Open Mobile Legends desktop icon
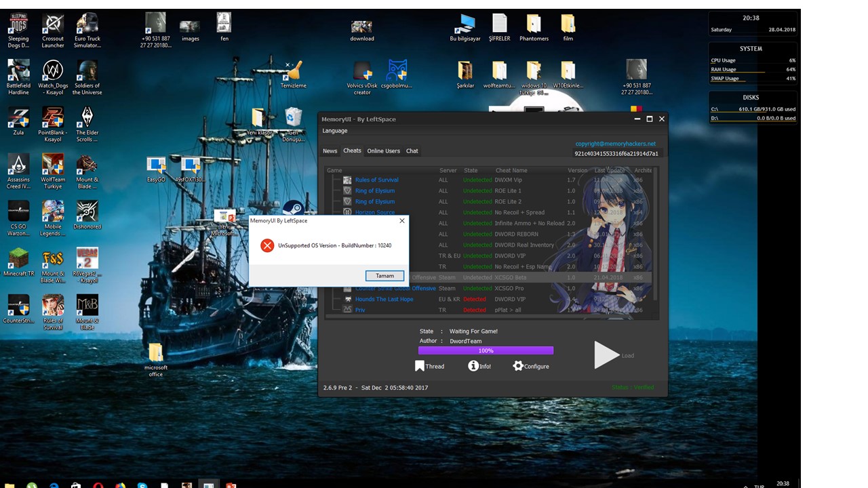The image size is (868, 488). tap(53, 218)
